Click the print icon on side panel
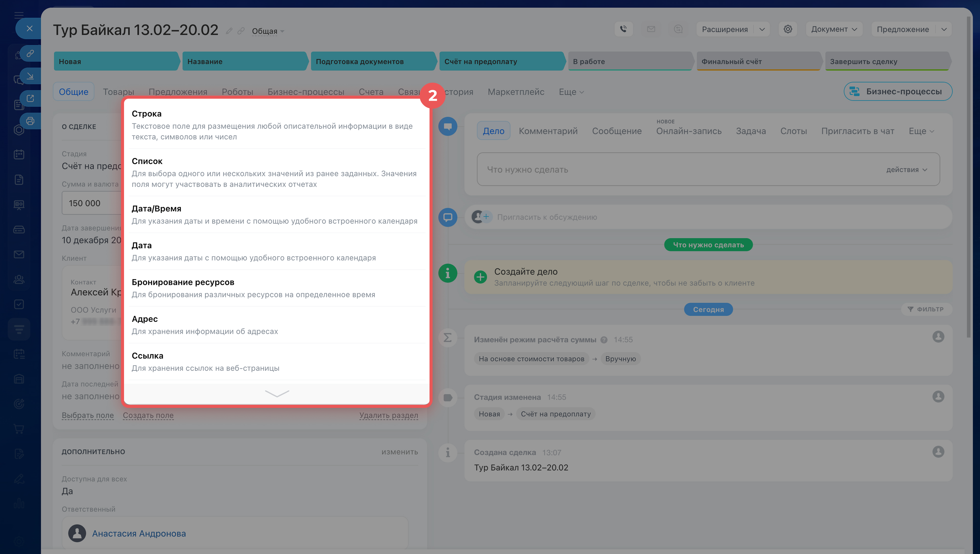The height and width of the screenshot is (554, 980). [x=30, y=121]
